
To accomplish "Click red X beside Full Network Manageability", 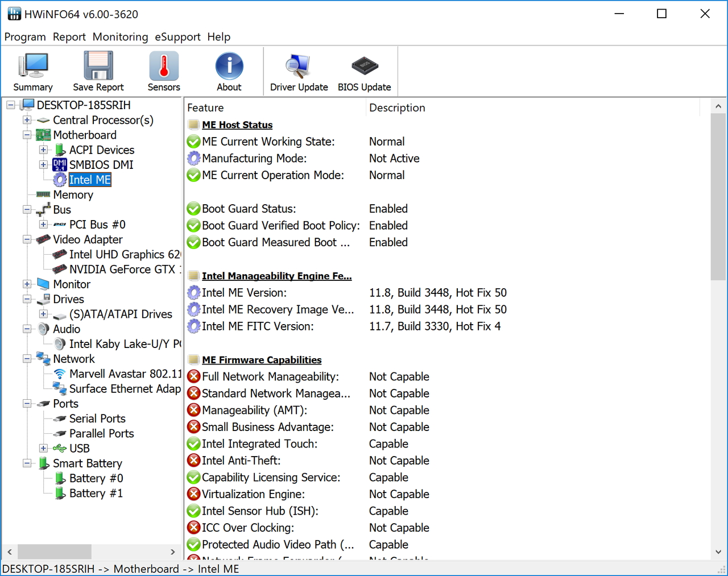I will [x=194, y=376].
